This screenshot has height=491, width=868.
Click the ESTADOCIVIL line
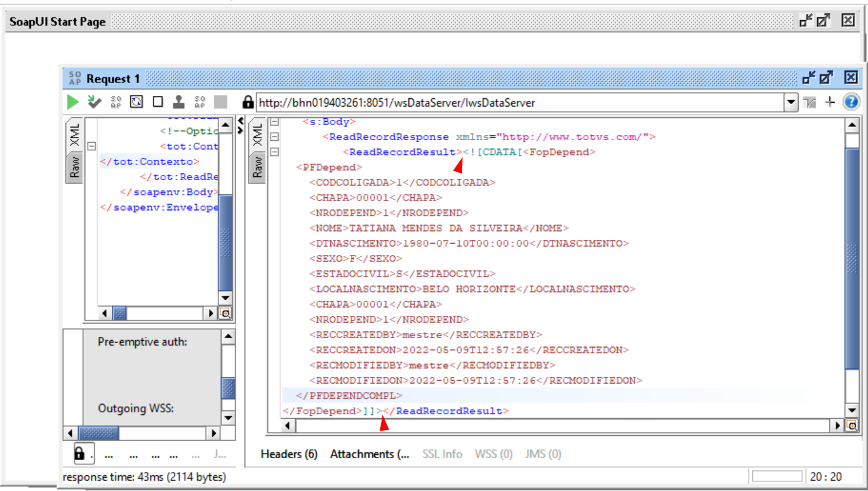(402, 274)
